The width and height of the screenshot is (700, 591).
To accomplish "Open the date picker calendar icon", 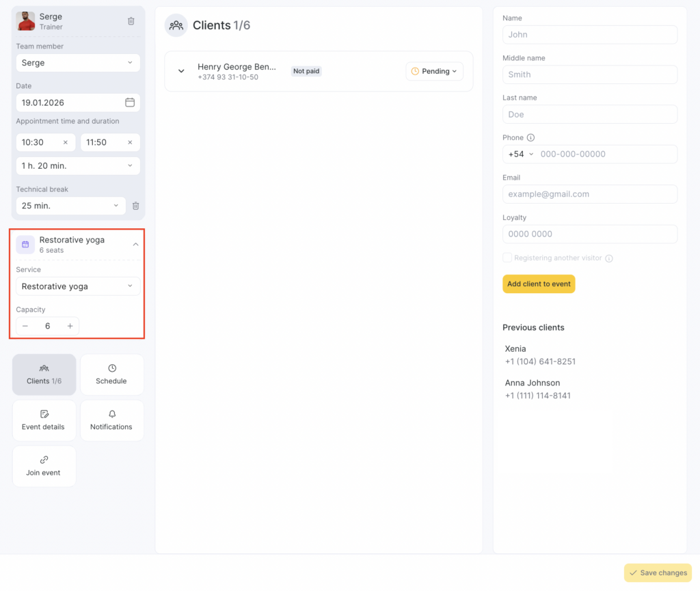I will click(130, 102).
